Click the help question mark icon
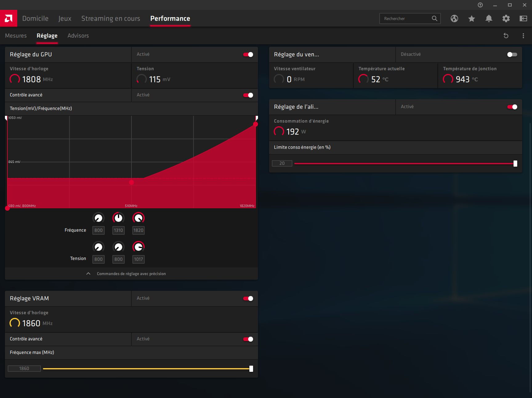 [480, 5]
